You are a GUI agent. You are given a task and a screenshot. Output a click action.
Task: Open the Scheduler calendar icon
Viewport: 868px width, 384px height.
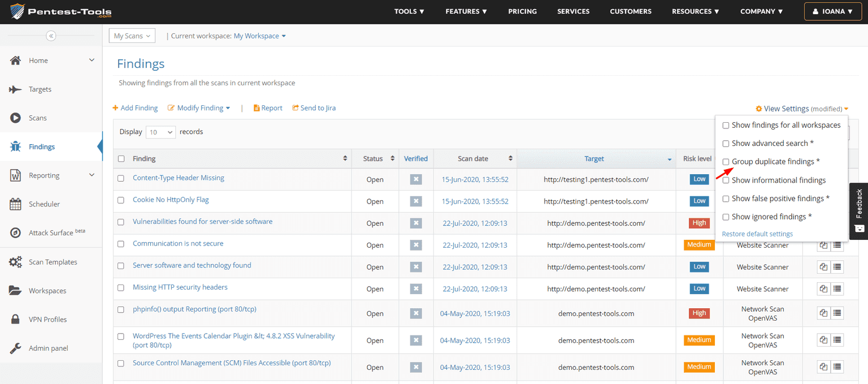click(x=15, y=204)
